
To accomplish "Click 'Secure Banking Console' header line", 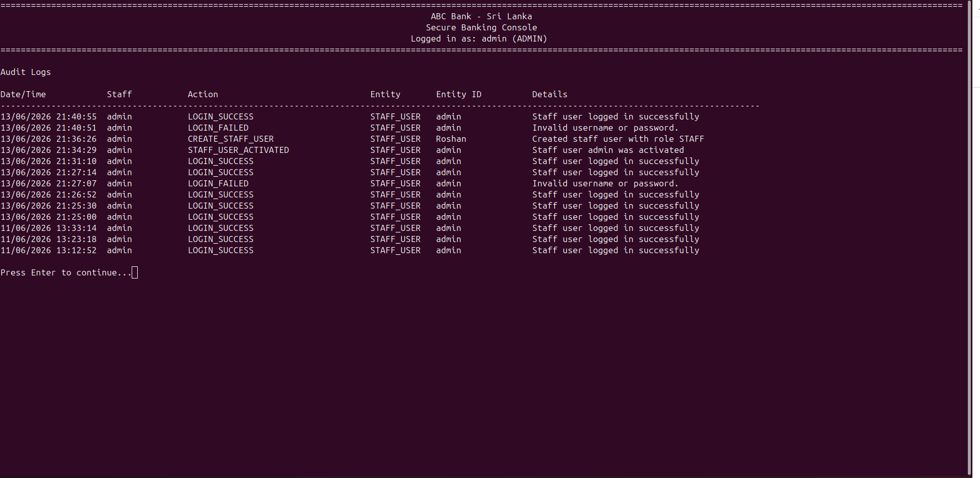I will (481, 27).
